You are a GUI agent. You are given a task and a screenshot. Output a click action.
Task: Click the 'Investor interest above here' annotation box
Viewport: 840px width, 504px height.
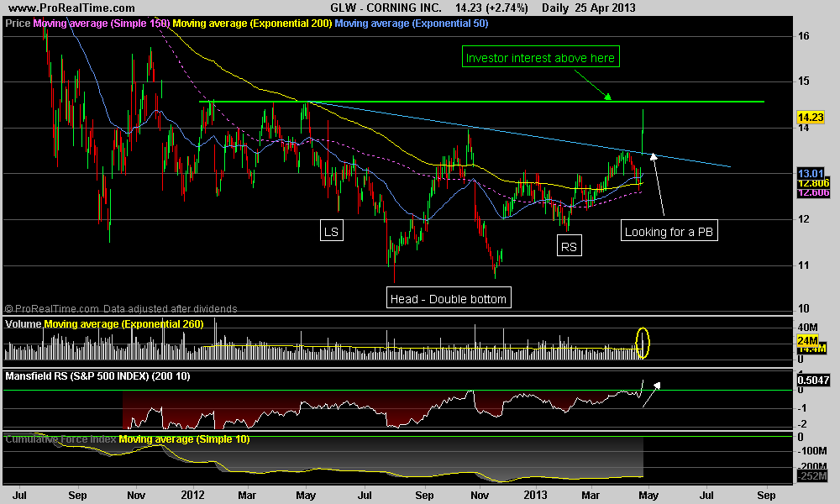540,57
